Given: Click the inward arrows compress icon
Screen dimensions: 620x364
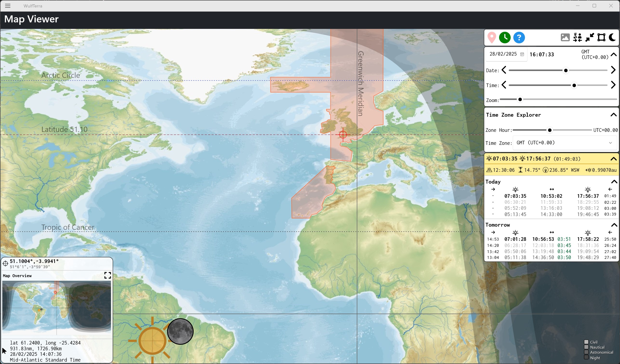Looking at the screenshot, I should (589, 38).
